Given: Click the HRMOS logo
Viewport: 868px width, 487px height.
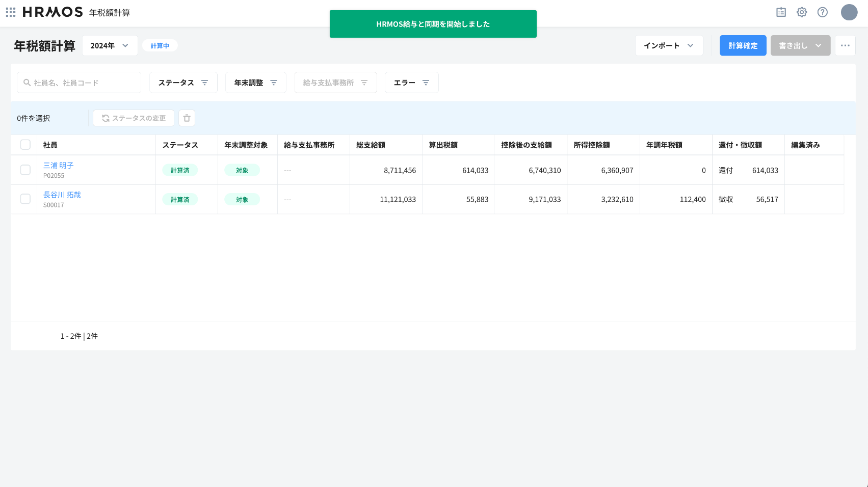Looking at the screenshot, I should click(x=52, y=12).
